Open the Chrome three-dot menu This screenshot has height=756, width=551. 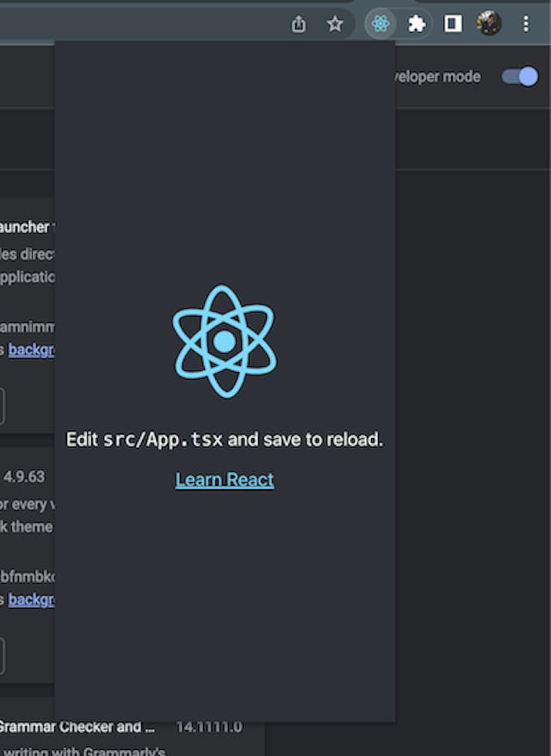pyautogui.click(x=526, y=24)
